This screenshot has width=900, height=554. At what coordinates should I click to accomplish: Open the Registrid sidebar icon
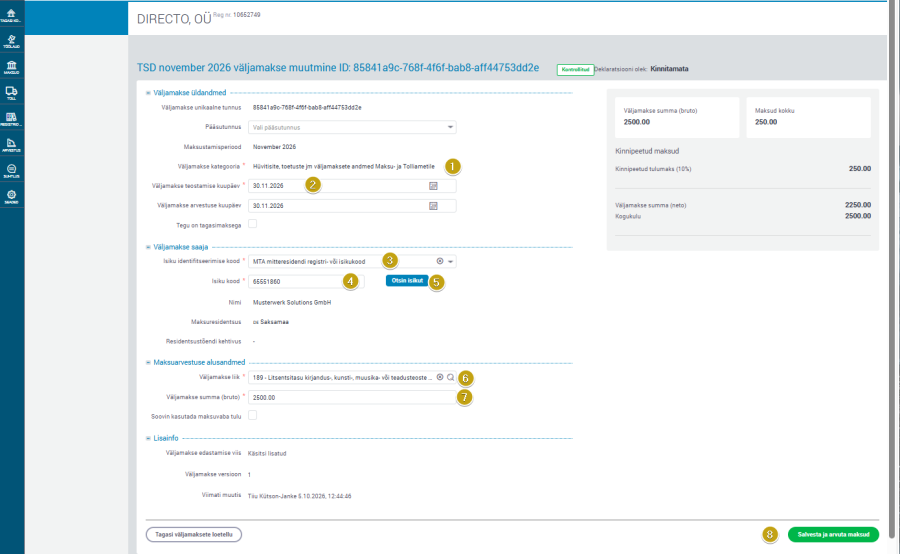11,119
